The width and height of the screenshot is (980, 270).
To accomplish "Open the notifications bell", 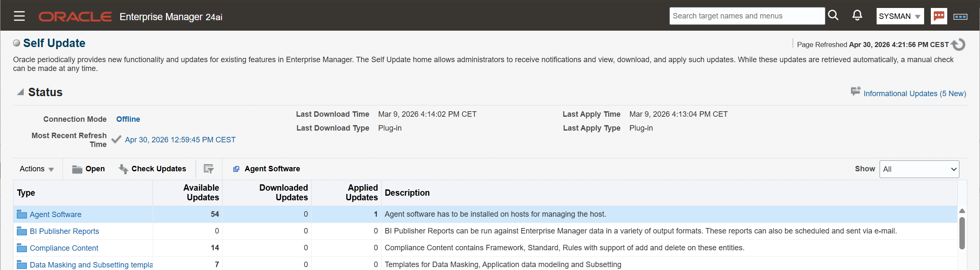I will click(x=857, y=16).
